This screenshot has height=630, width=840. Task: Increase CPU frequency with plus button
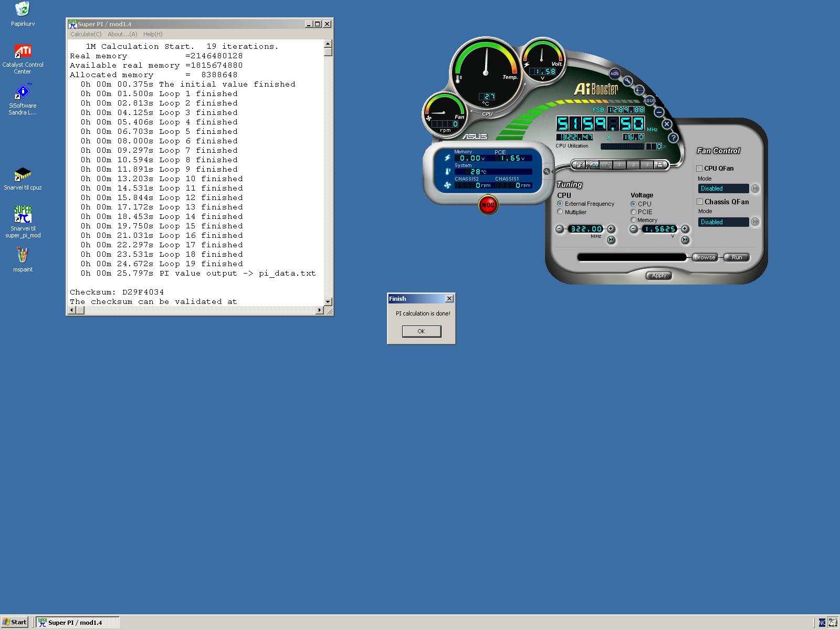(x=611, y=229)
